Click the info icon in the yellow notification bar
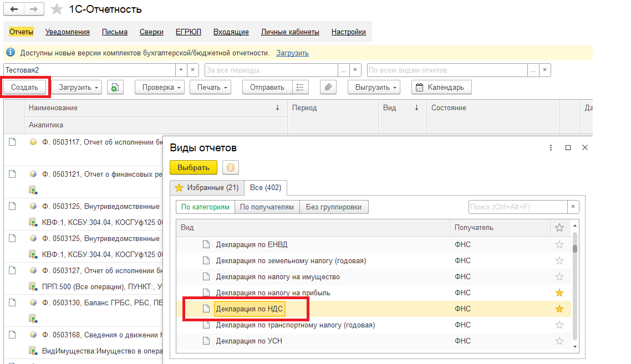Image resolution: width=631 pixels, height=364 pixels. pos(11,53)
